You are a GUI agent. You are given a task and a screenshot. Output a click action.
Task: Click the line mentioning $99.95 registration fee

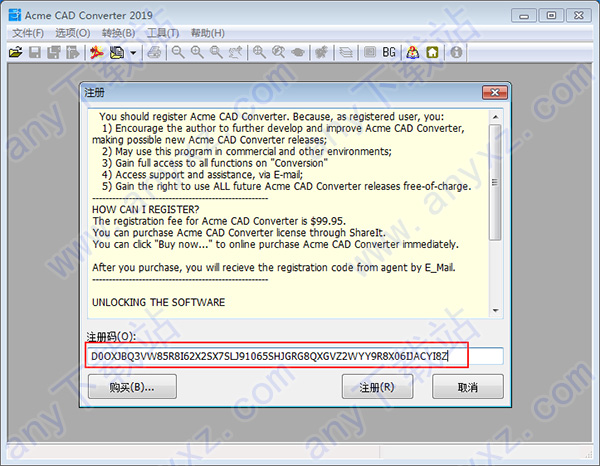219,221
